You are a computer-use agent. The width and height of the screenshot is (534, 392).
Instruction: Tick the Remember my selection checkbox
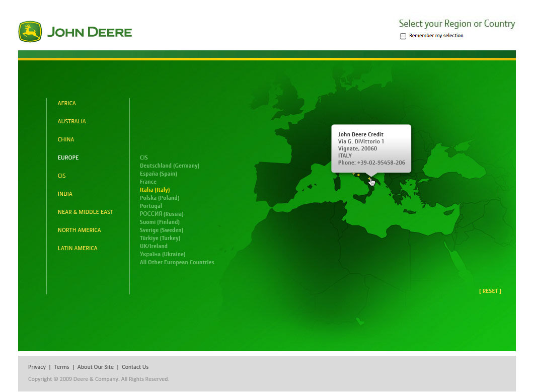pos(403,36)
